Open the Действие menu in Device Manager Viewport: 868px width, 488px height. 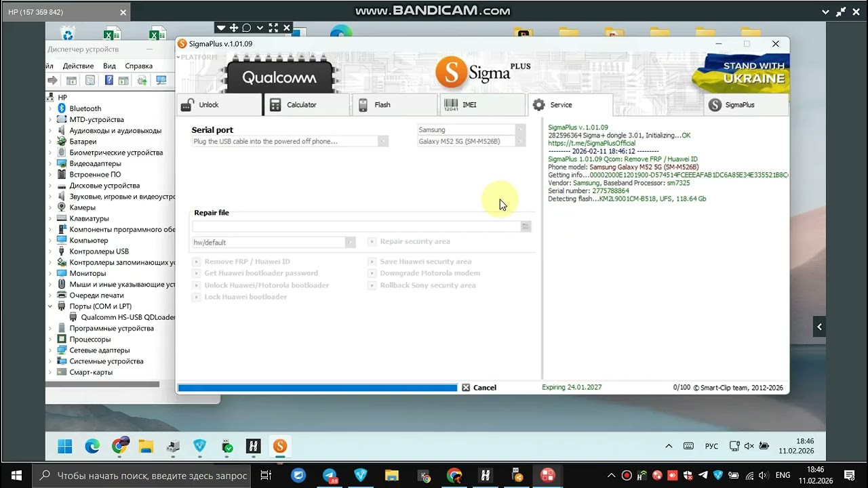[x=78, y=66]
